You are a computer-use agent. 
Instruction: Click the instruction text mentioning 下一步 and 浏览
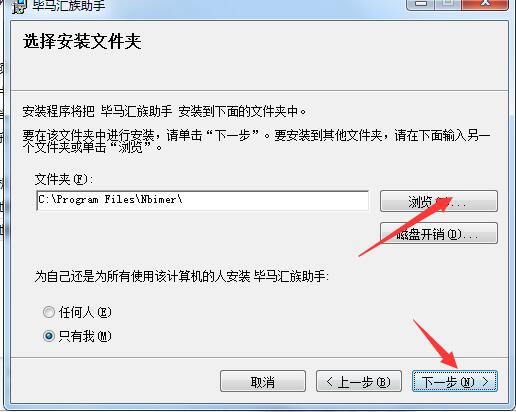(x=256, y=141)
